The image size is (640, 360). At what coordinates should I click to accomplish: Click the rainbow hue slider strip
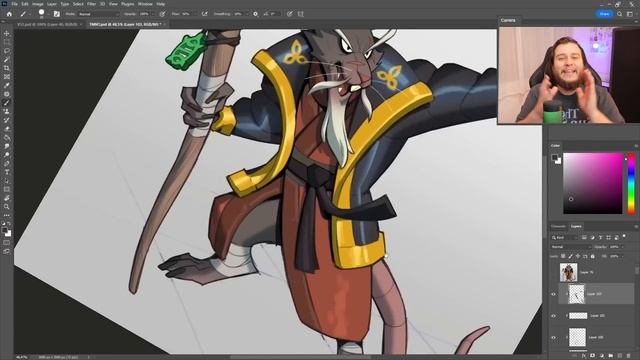click(x=631, y=183)
